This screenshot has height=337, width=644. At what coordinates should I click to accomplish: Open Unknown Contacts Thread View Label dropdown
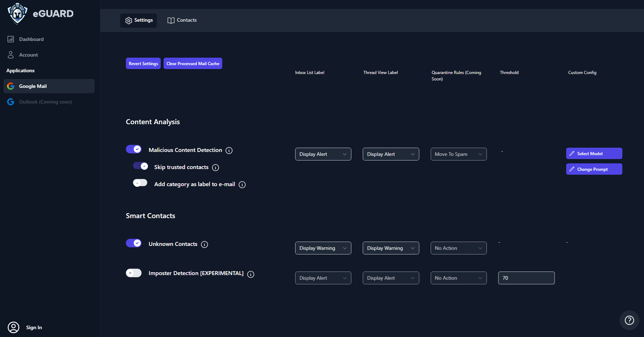[x=391, y=248]
